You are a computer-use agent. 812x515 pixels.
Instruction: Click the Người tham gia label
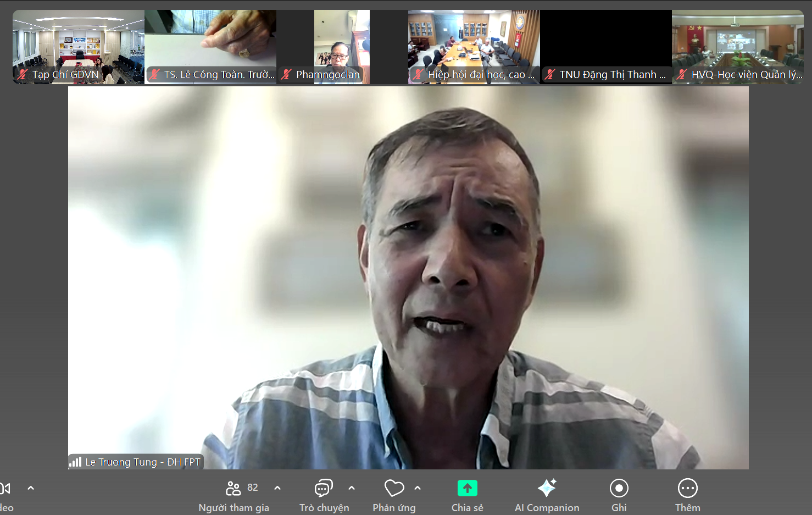[x=234, y=508]
